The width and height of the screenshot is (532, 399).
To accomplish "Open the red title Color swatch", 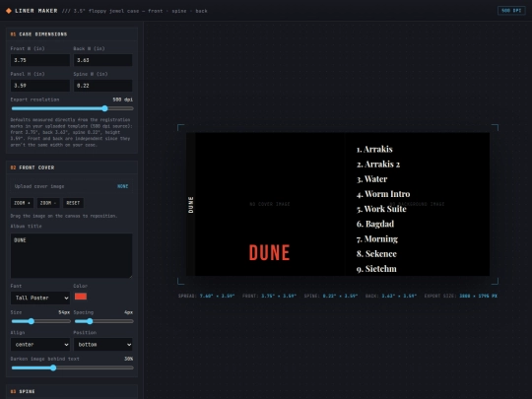I will 81,297.
